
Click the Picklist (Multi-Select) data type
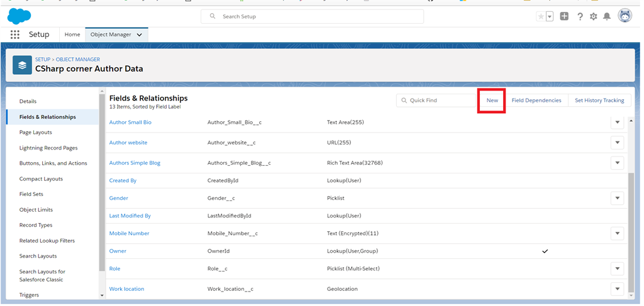pos(353,269)
